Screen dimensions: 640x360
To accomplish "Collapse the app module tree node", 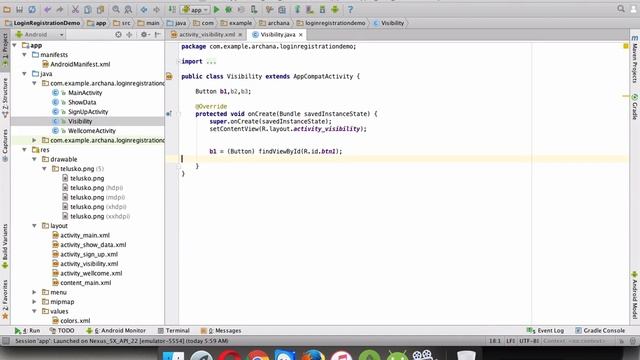I will 15,45.
